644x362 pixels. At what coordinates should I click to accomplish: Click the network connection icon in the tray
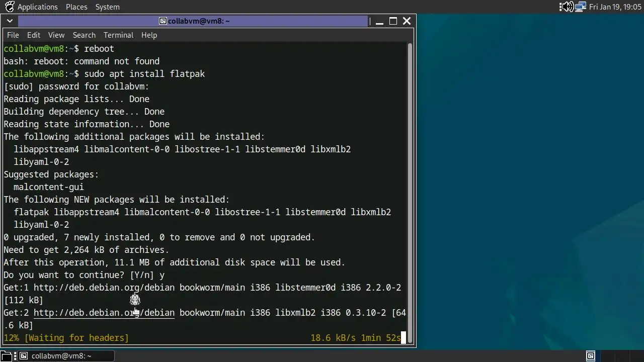[x=581, y=7]
